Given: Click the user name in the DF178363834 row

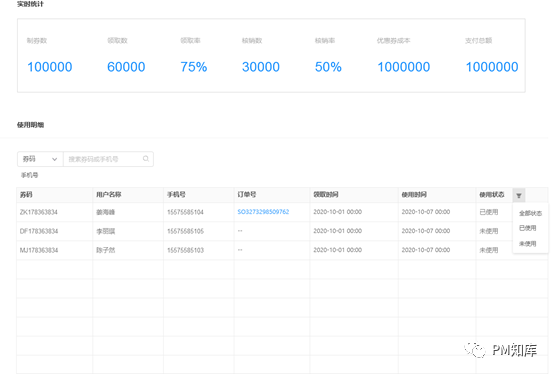Looking at the screenshot, I should (106, 231).
